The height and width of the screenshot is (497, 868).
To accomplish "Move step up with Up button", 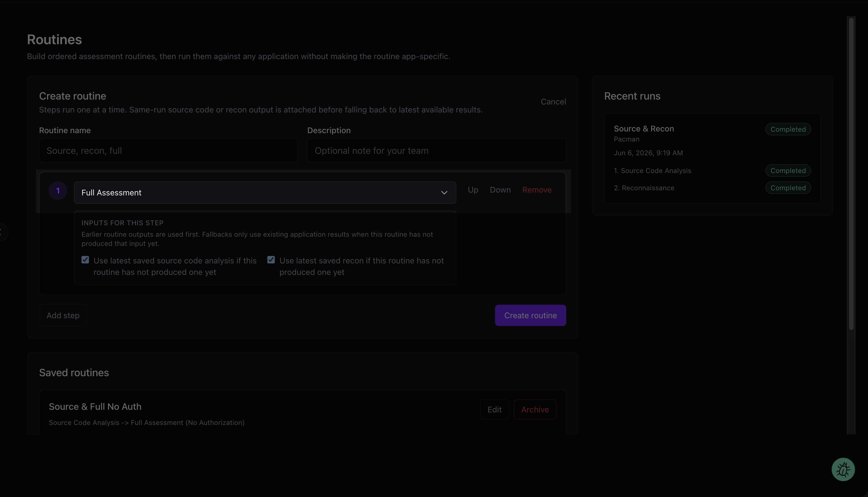I will coord(473,190).
